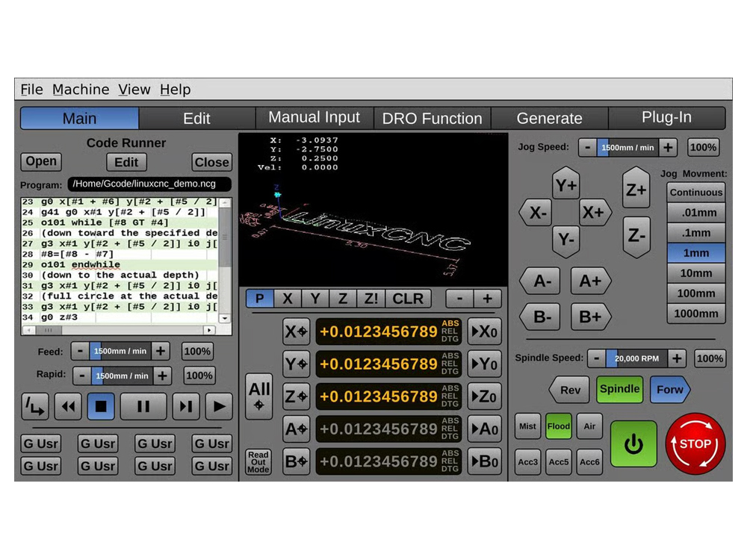Open the Machine menu

click(81, 90)
